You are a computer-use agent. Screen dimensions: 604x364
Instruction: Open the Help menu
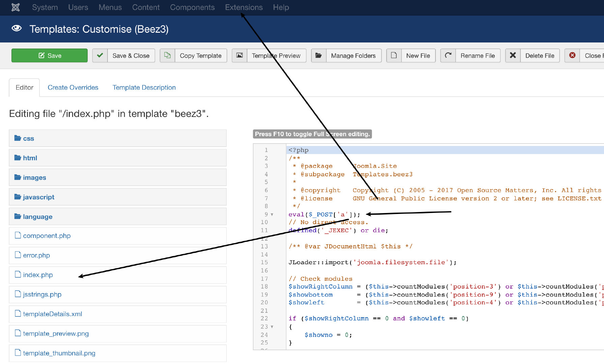click(281, 7)
